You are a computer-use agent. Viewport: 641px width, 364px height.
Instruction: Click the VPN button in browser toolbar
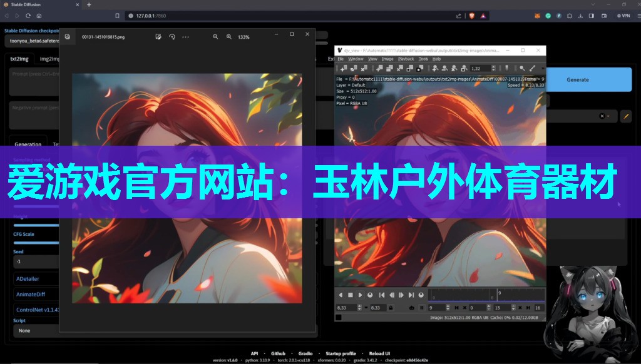tap(623, 16)
